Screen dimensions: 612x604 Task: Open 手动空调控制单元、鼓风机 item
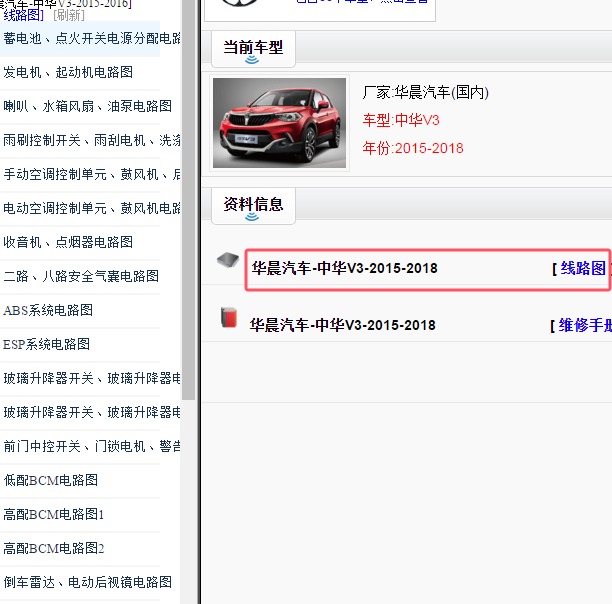pyautogui.click(x=91, y=174)
